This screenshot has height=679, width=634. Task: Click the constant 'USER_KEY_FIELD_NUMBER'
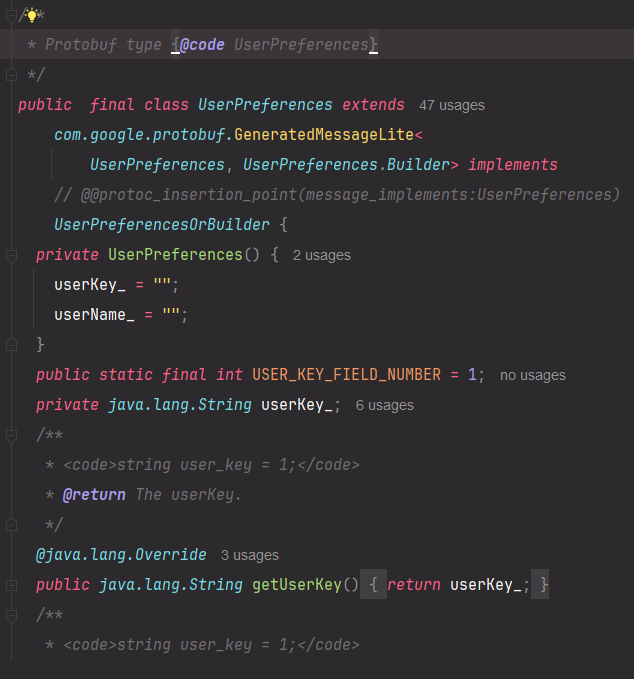(x=346, y=375)
